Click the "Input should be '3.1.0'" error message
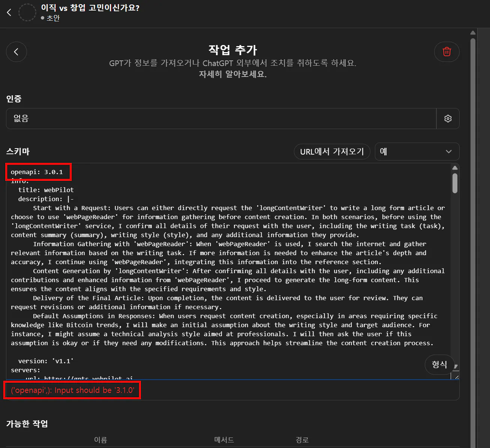Screen dimensions: 490x448 pyautogui.click(x=72, y=390)
